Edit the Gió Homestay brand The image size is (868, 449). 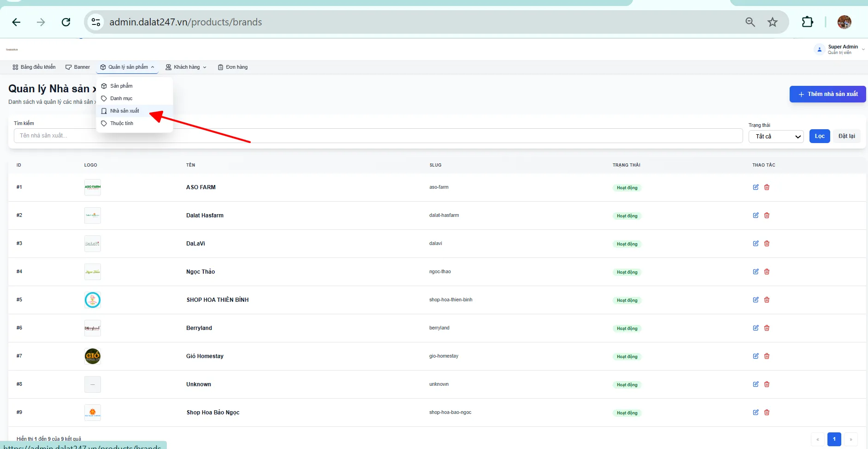(756, 356)
